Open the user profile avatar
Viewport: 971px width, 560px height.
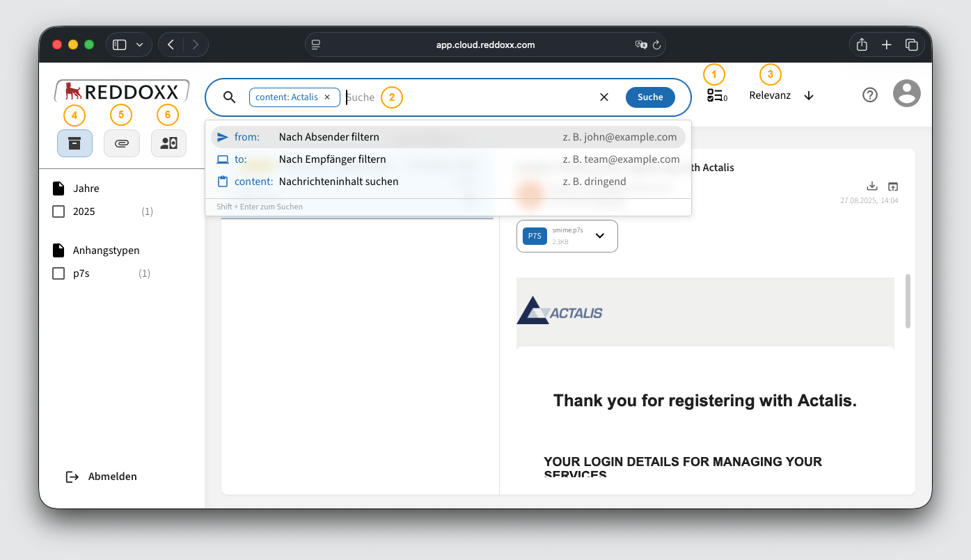[x=906, y=93]
